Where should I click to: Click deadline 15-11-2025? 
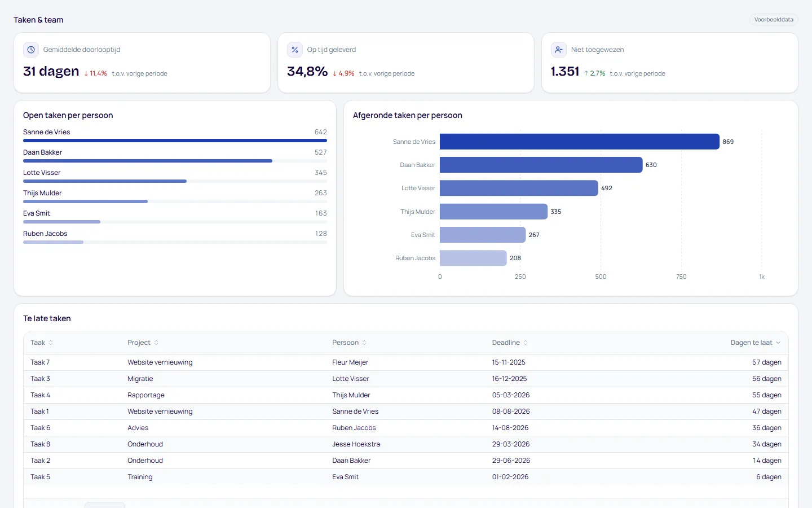pos(509,362)
